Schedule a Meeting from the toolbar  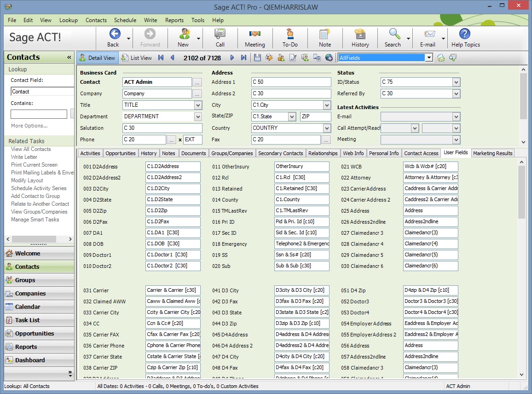(255, 38)
